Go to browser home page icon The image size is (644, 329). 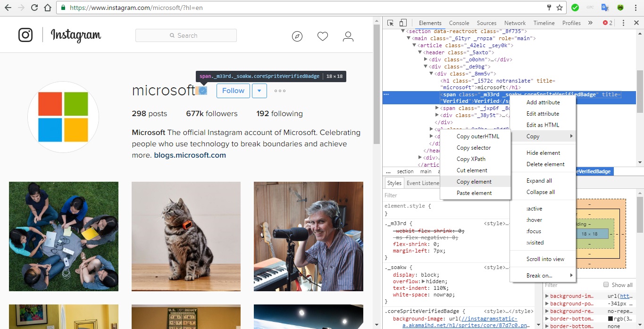coord(48,8)
